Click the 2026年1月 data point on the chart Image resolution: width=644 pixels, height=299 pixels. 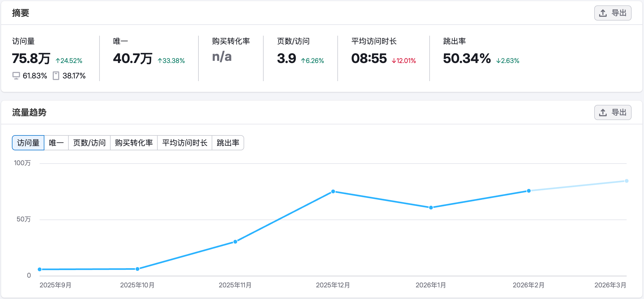coord(431,208)
